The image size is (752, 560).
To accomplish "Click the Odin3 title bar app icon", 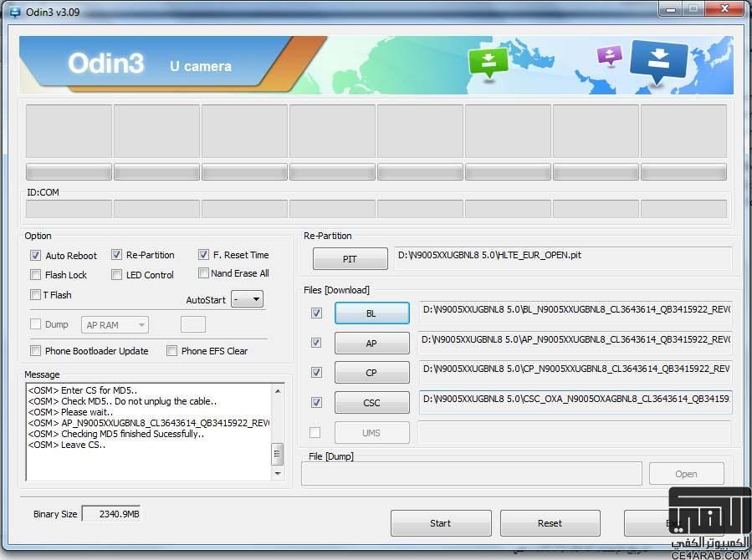I will (14, 12).
